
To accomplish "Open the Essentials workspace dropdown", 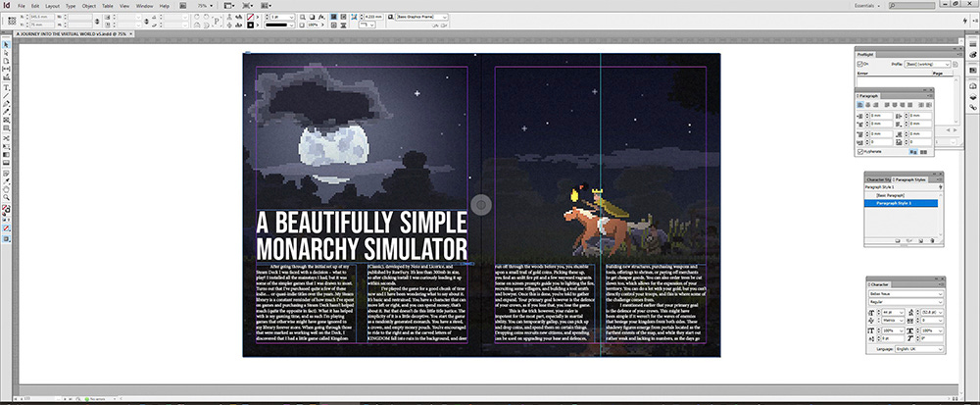I will tap(867, 5).
